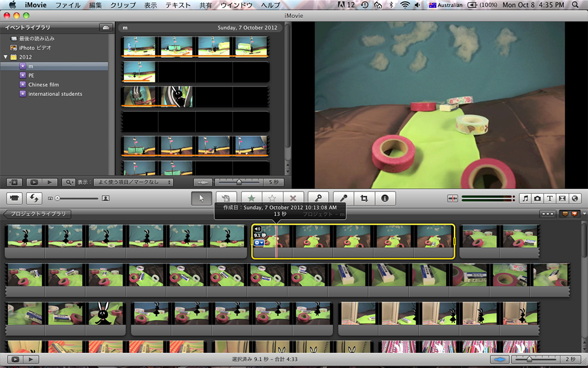The width and height of the screenshot is (588, 368).
Task: Open the 表示 filter dropdown for events
Action: [132, 183]
